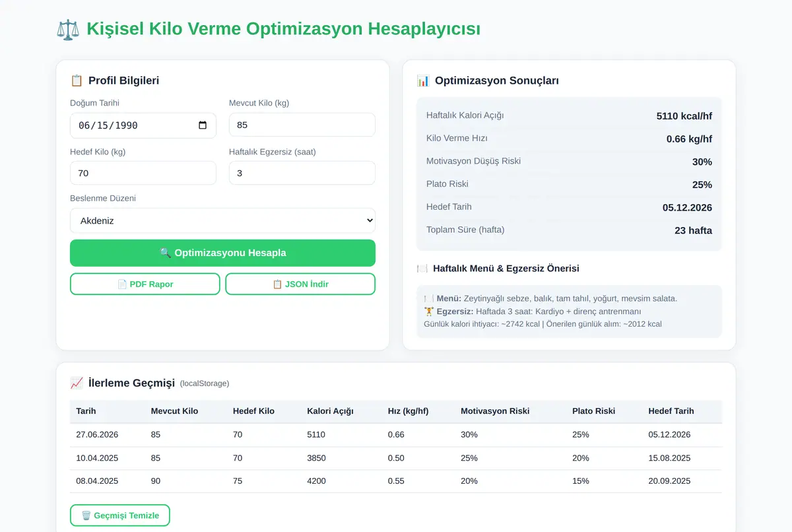
Task: Click the Mevcut Kilo column header
Action: (x=174, y=411)
